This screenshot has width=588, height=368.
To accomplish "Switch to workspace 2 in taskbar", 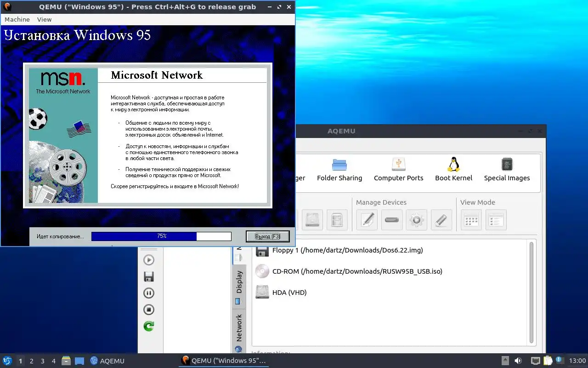I will [31, 361].
